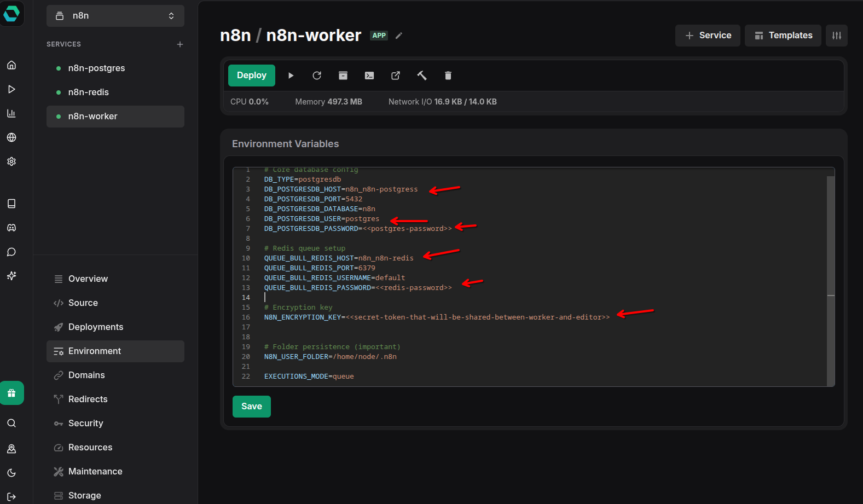863x504 pixels.
Task: Open search using magnifier icon
Action: pyautogui.click(x=11, y=423)
